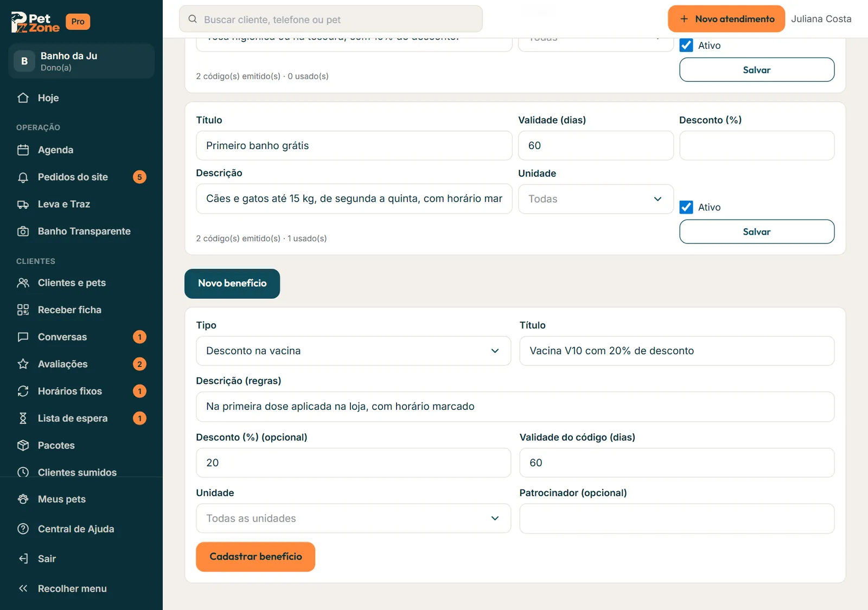Click the Receber ficha QR code icon
This screenshot has height=610, width=868.
[23, 310]
